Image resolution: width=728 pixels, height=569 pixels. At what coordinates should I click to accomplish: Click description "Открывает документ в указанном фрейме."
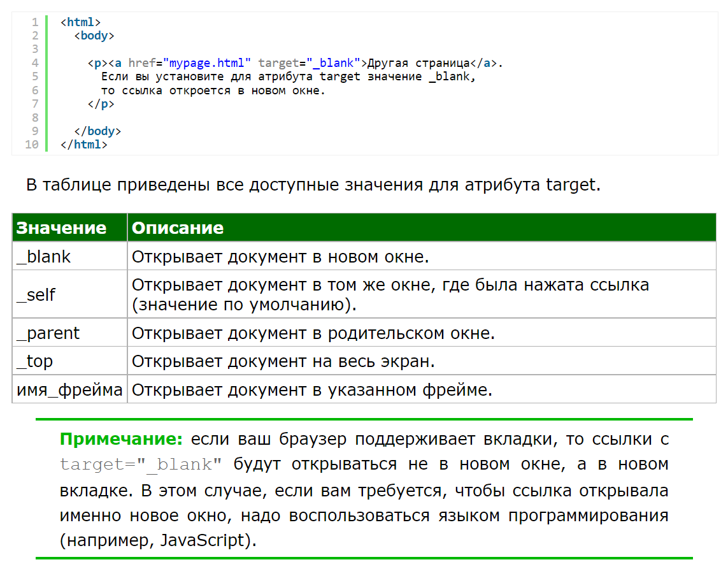tap(312, 389)
